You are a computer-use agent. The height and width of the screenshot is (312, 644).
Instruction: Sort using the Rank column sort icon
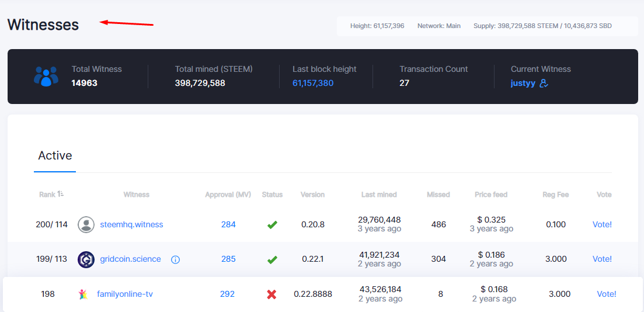[x=61, y=194]
